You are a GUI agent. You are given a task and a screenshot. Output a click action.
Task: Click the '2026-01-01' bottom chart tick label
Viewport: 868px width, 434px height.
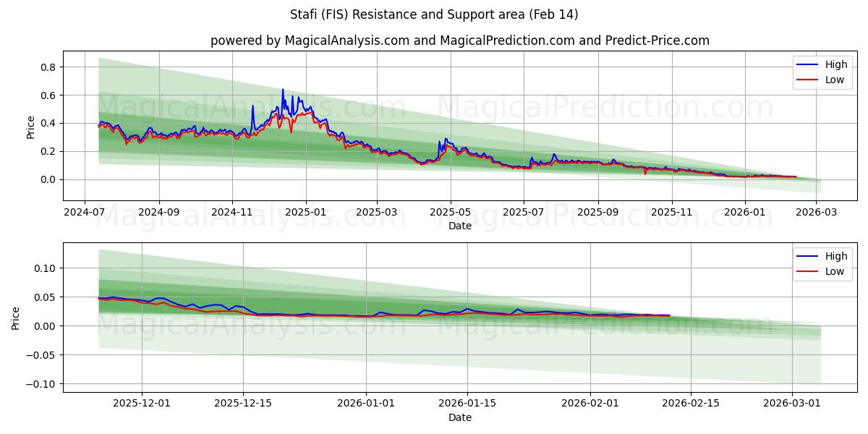pos(366,404)
